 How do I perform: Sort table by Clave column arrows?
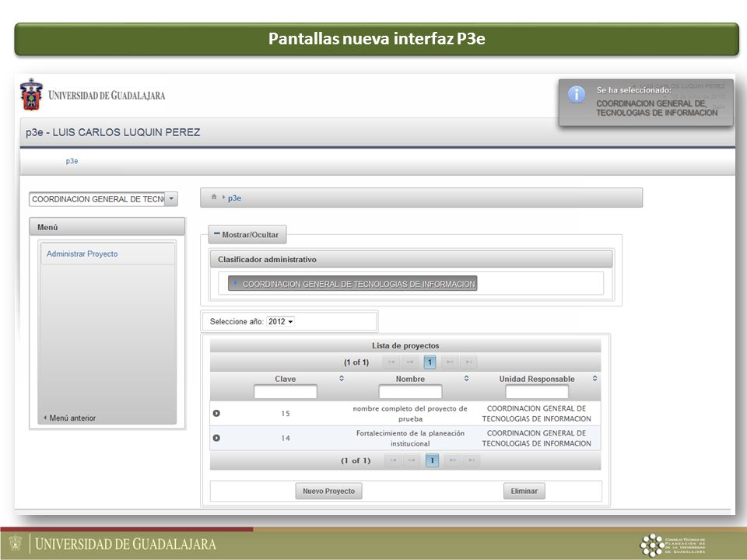(342, 379)
